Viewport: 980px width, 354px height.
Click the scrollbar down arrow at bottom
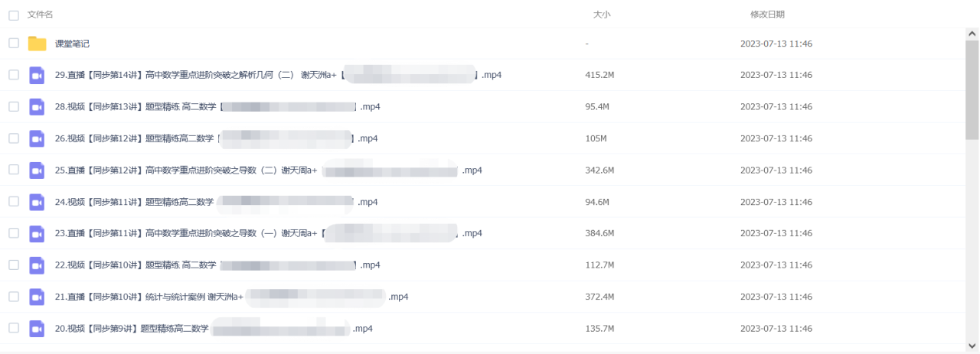point(972,344)
